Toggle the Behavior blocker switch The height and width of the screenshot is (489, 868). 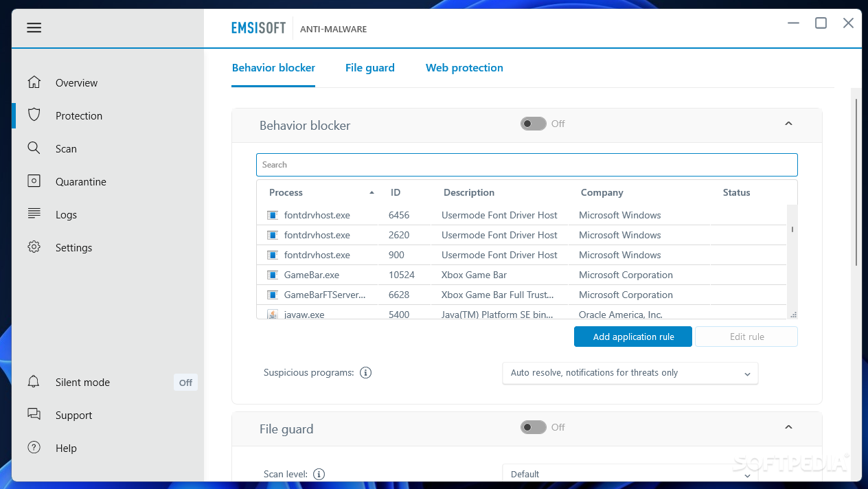pos(534,124)
